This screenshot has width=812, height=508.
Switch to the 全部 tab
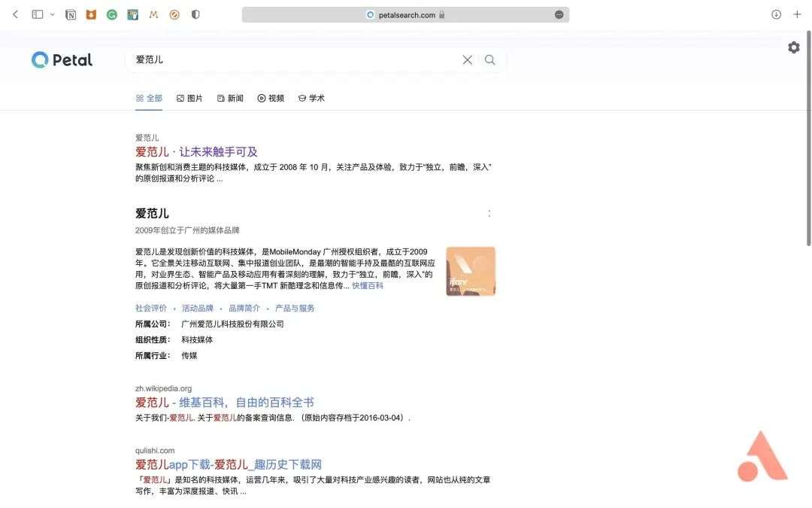pyautogui.click(x=149, y=98)
